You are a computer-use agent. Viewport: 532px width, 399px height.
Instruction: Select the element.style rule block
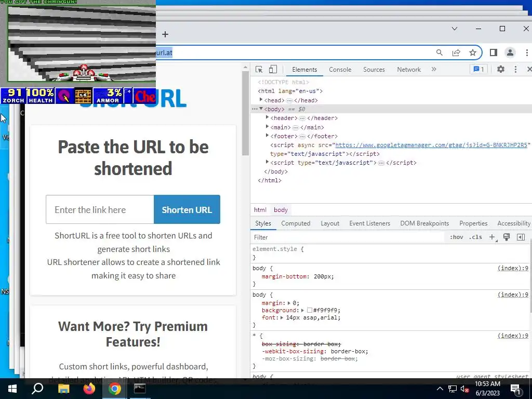coord(390,253)
